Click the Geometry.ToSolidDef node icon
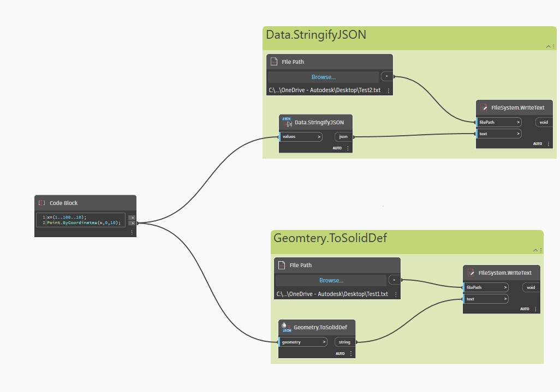The height and width of the screenshot is (392, 560). (x=286, y=327)
